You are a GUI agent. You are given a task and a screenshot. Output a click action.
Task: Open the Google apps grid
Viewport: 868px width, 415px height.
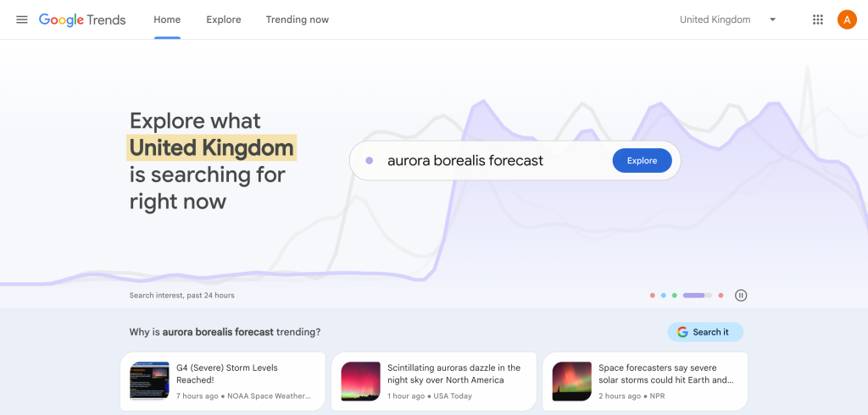point(817,19)
